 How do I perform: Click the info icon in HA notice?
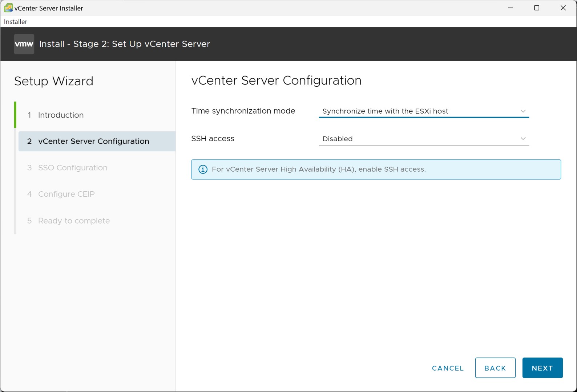(x=203, y=170)
